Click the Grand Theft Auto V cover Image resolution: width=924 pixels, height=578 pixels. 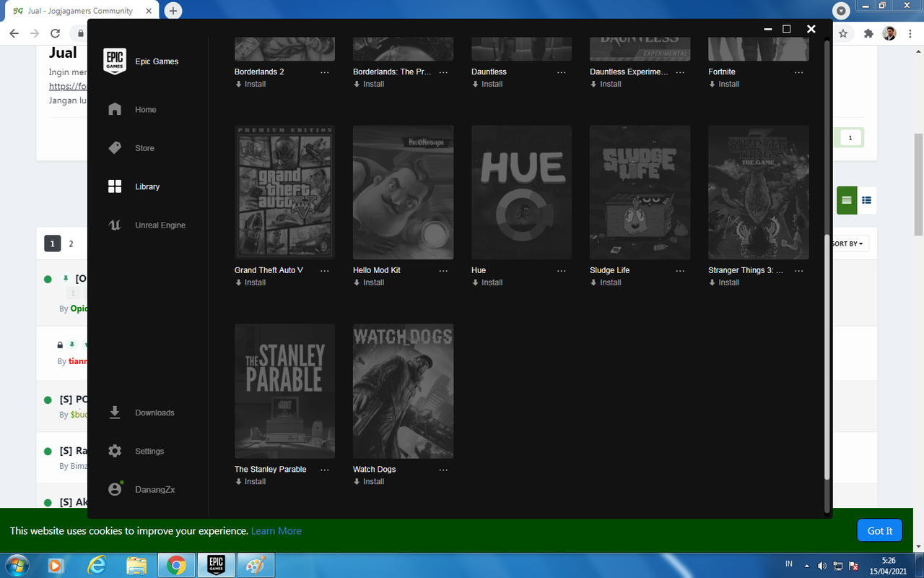pyautogui.click(x=284, y=192)
